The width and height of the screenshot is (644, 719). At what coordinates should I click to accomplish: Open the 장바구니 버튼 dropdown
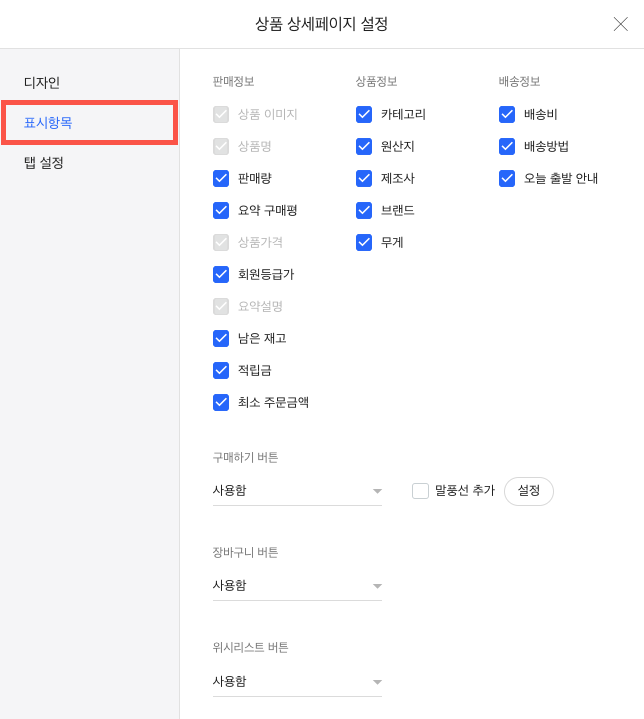coord(297,586)
